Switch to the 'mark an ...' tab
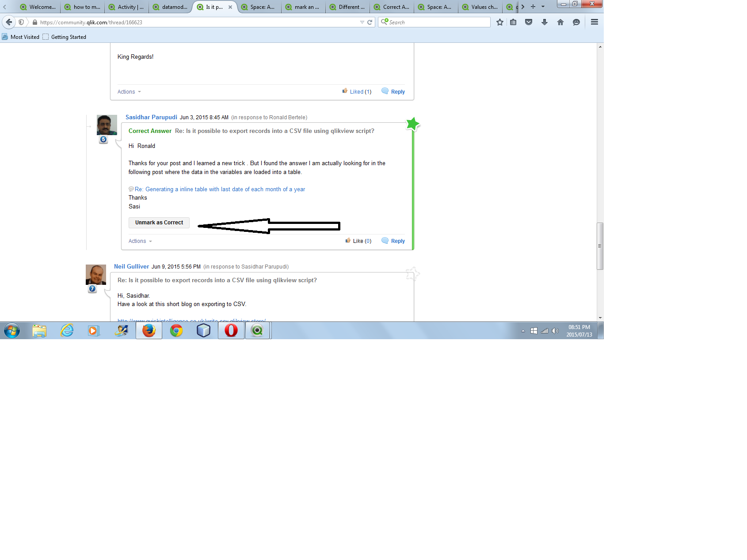 (303, 7)
